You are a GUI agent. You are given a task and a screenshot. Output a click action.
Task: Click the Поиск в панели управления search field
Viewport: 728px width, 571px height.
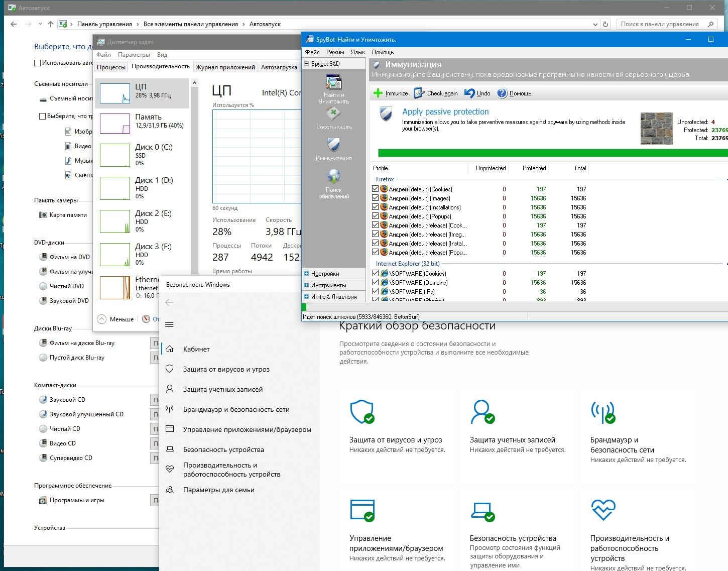click(667, 24)
